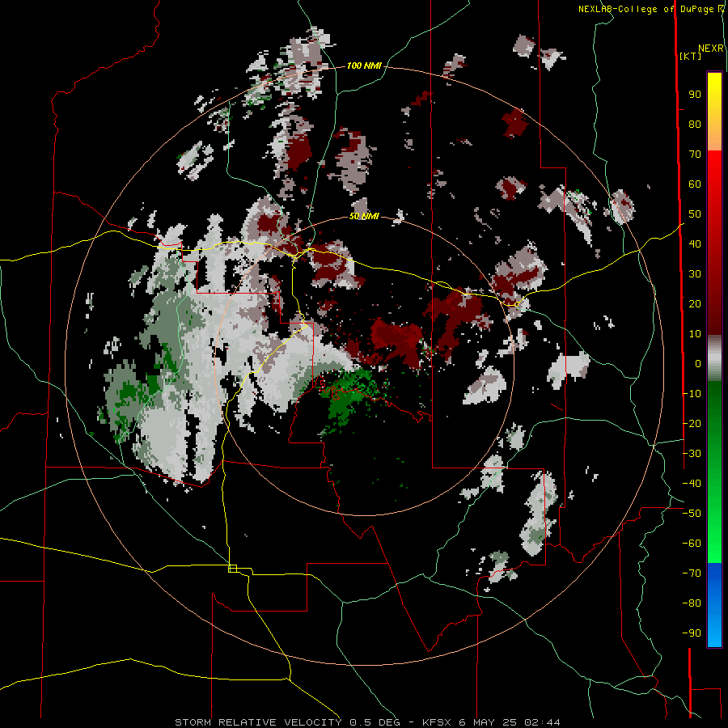Image resolution: width=728 pixels, height=728 pixels.
Task: Pick the yellow top segment of color bar
Action: tap(714, 112)
